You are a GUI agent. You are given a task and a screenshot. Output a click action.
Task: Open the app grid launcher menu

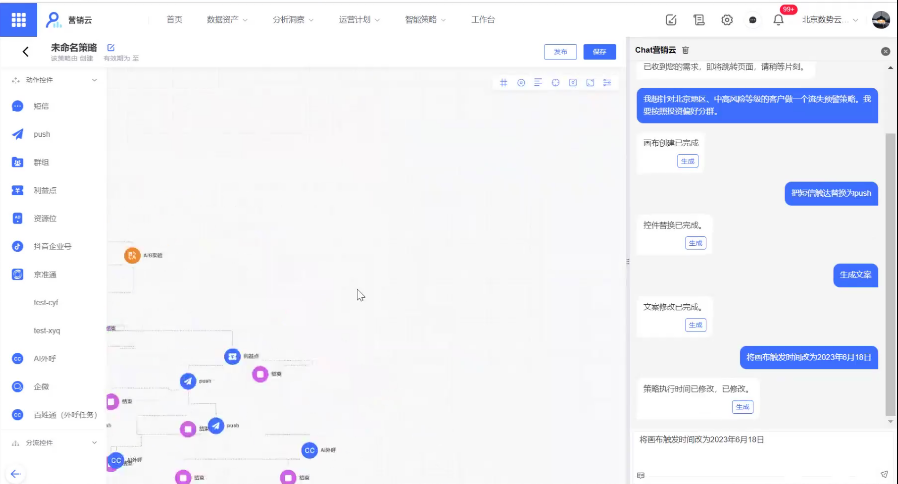tap(18, 19)
